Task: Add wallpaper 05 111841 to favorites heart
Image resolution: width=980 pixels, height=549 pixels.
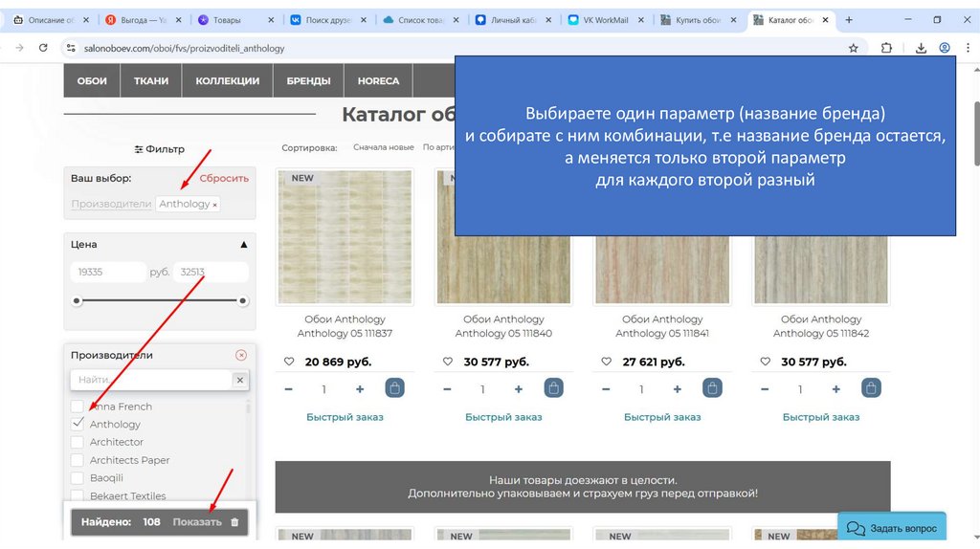Action: point(606,362)
